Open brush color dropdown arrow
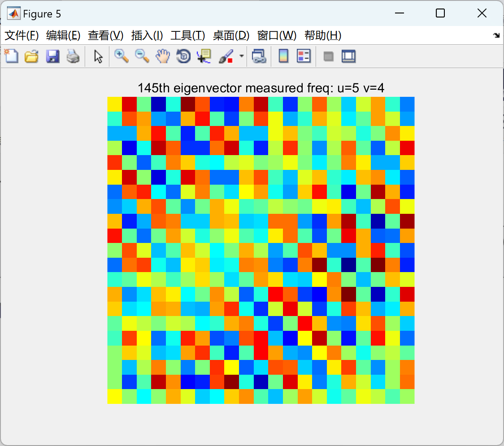Image resolution: width=504 pixels, height=446 pixels. tap(241, 56)
